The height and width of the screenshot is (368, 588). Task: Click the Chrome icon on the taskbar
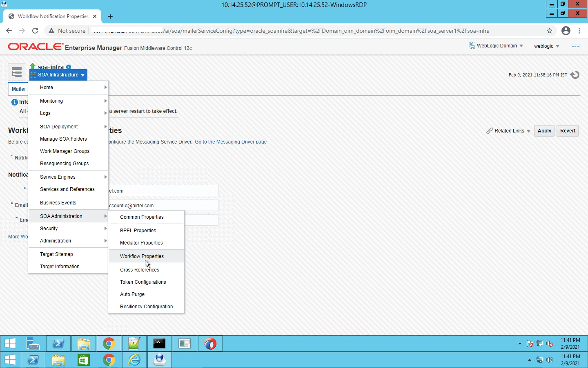[x=109, y=343]
